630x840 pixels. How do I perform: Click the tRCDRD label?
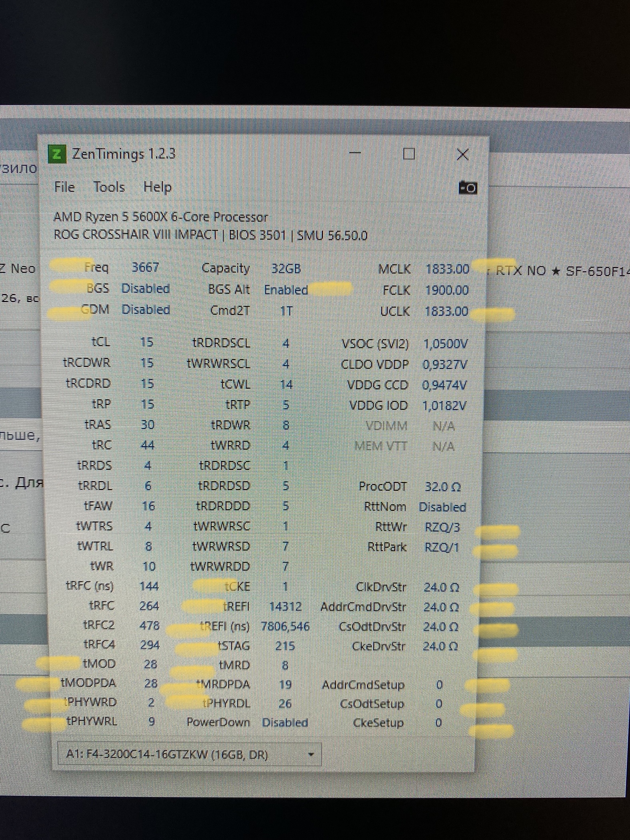(x=88, y=383)
